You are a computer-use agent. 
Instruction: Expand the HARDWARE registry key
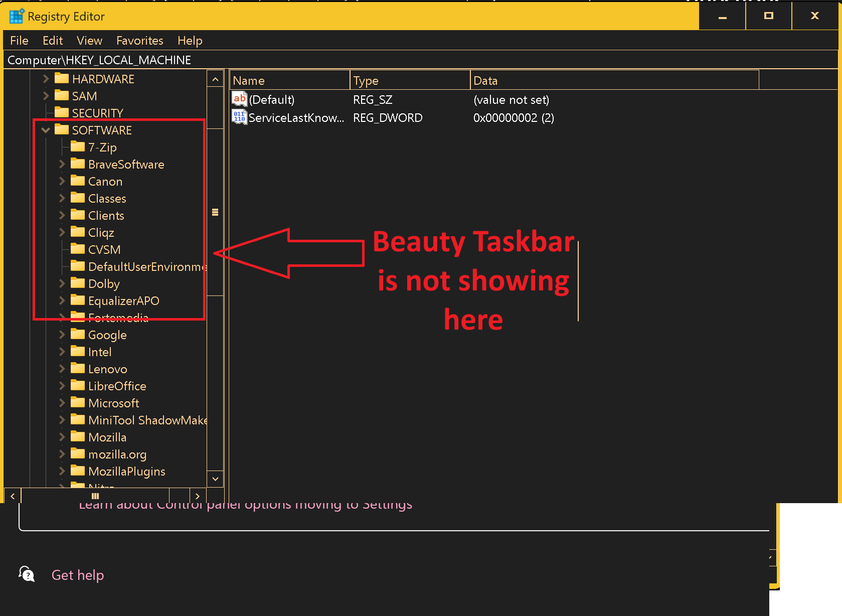tap(46, 79)
